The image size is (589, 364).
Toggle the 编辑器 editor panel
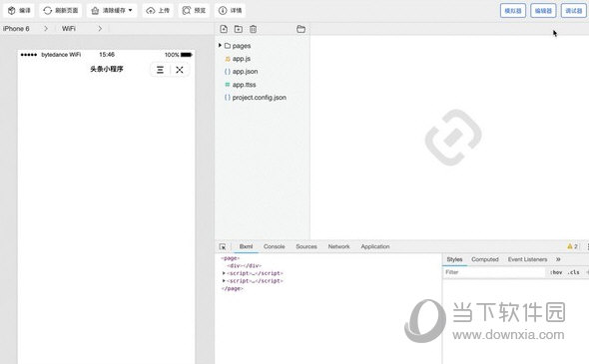543,11
